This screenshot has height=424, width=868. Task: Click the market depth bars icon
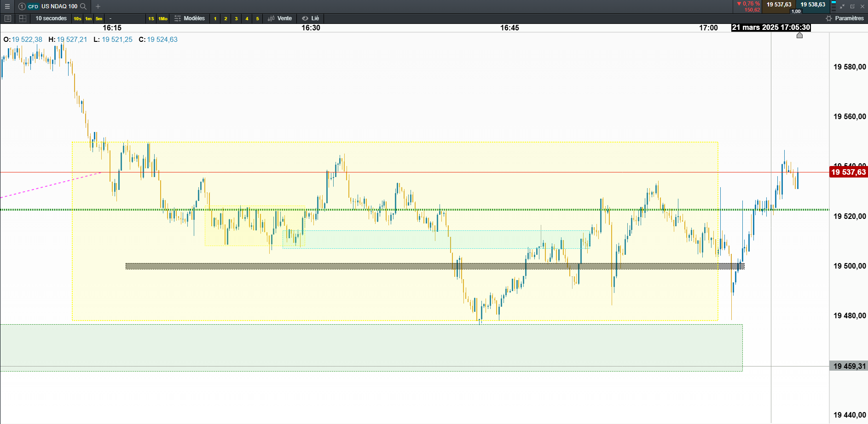833,6
